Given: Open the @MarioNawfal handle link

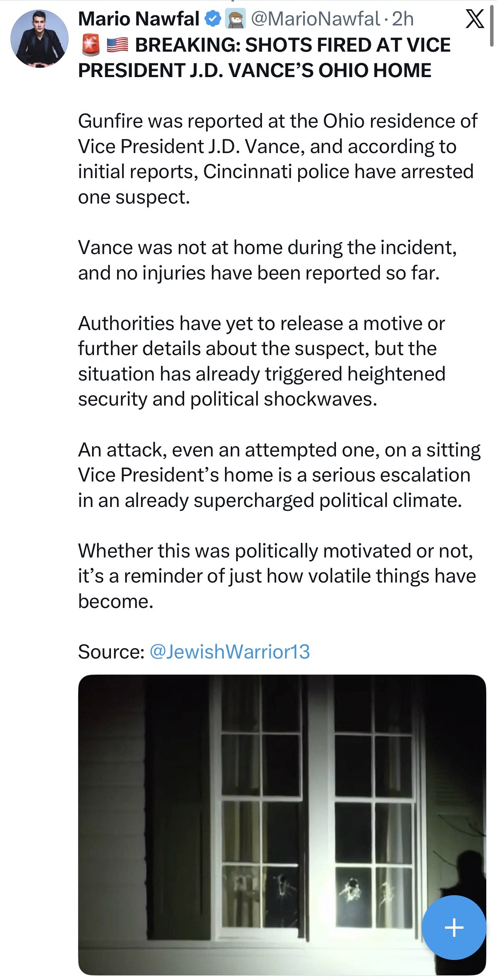Looking at the screenshot, I should [x=315, y=19].
